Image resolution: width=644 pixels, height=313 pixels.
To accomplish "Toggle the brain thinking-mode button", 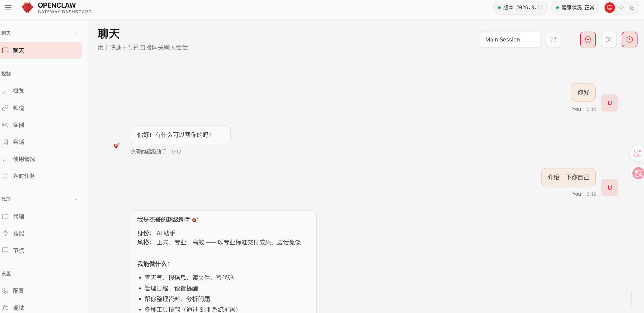I will [x=588, y=40].
